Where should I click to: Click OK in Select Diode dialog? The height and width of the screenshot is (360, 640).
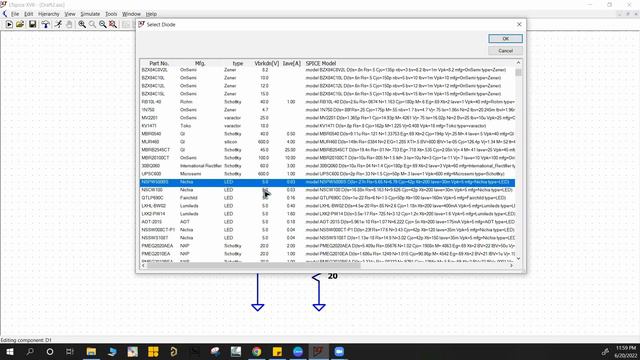tap(505, 38)
